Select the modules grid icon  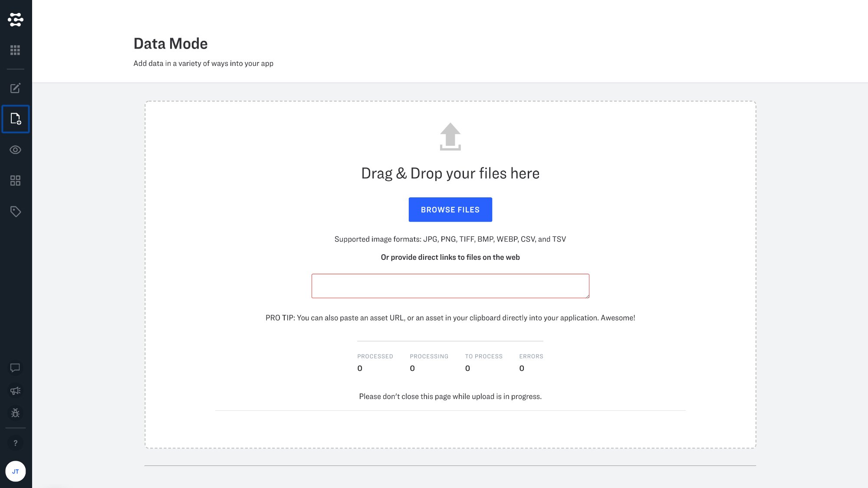[16, 180]
